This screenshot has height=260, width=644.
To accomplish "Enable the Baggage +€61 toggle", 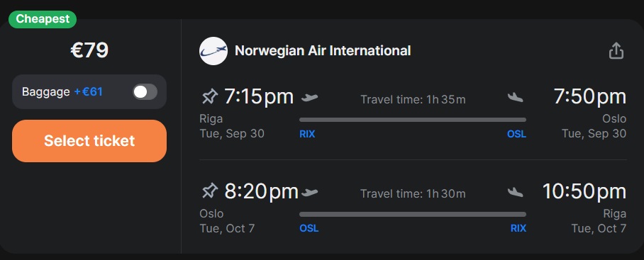I will click(145, 92).
